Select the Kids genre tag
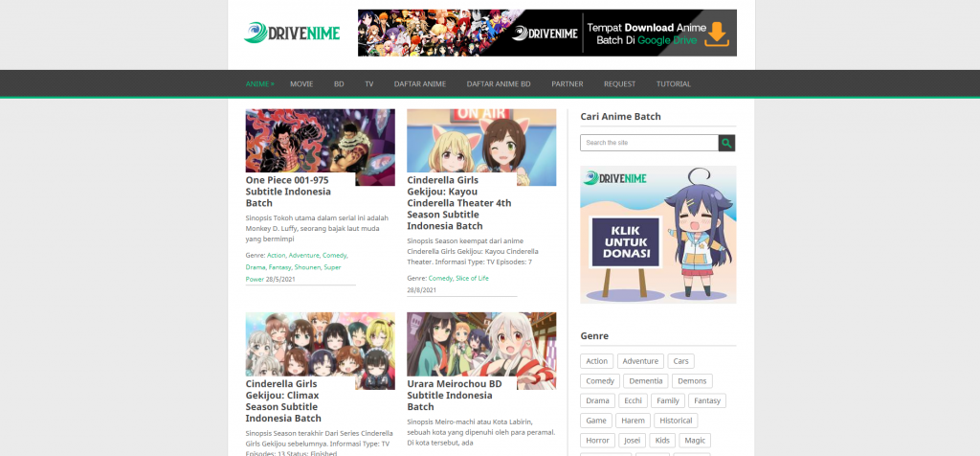The height and width of the screenshot is (456, 980). (x=662, y=441)
